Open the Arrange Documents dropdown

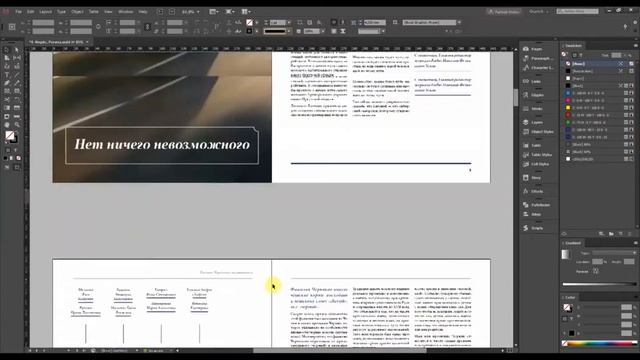[x=246, y=12]
